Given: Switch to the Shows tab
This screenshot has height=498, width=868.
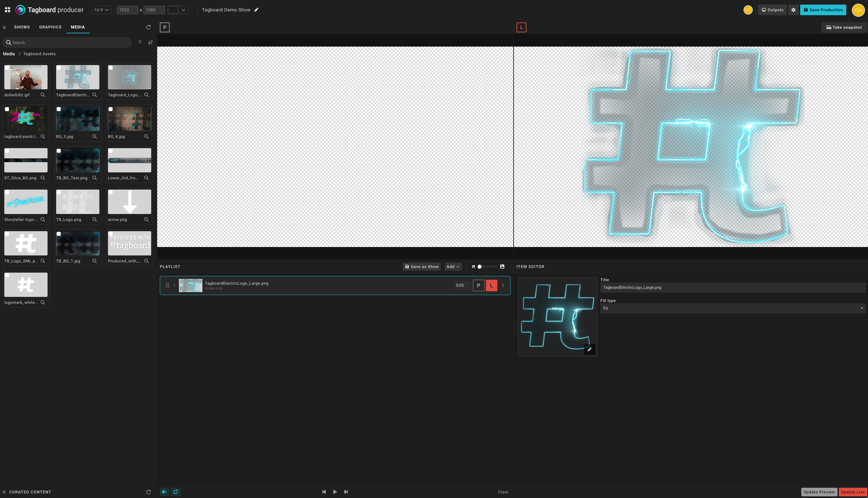Looking at the screenshot, I should click(22, 27).
